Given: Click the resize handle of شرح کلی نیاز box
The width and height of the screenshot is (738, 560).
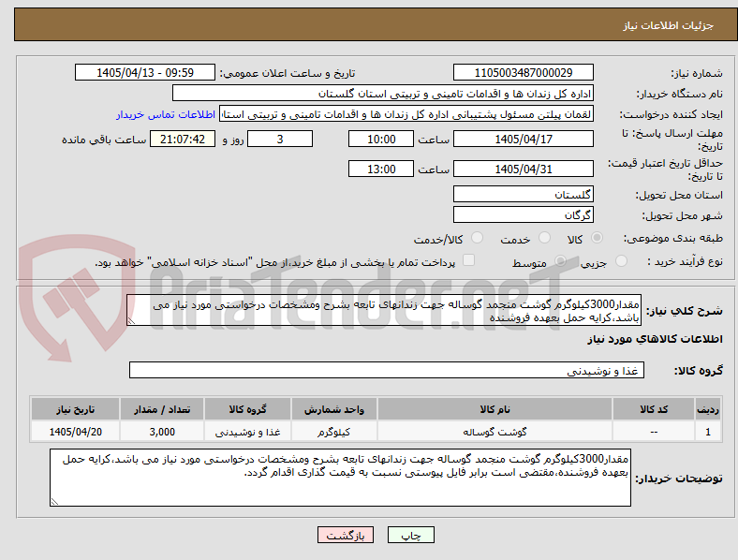Looking at the screenshot, I should tap(131, 321).
